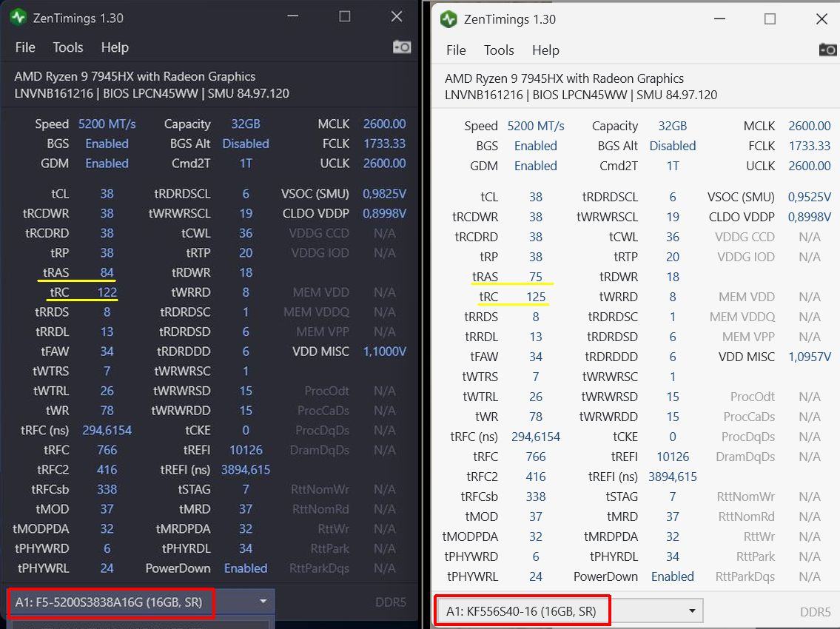The width and height of the screenshot is (840, 629).
Task: Click tREFI (ns) value 3894,615 in light window
Action: click(672, 477)
